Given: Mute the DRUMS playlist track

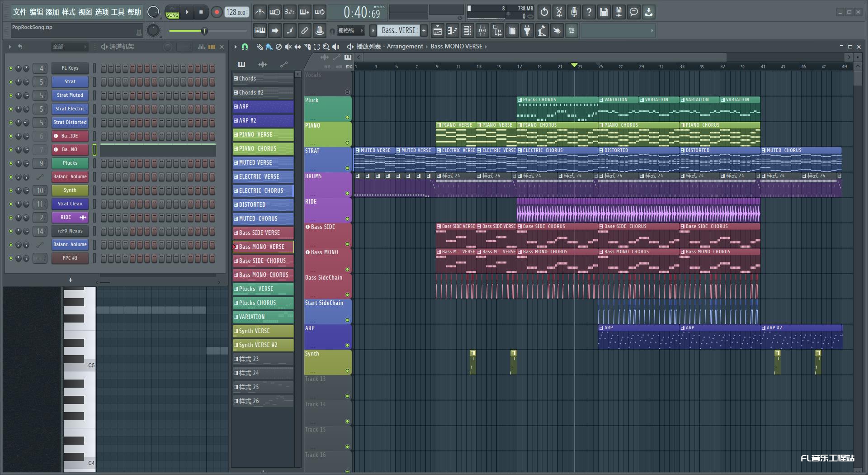Looking at the screenshot, I should click(x=347, y=194).
